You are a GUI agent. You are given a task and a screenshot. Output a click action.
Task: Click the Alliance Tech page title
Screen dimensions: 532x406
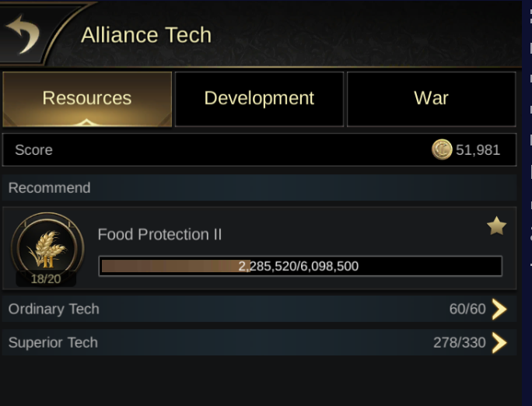point(146,34)
